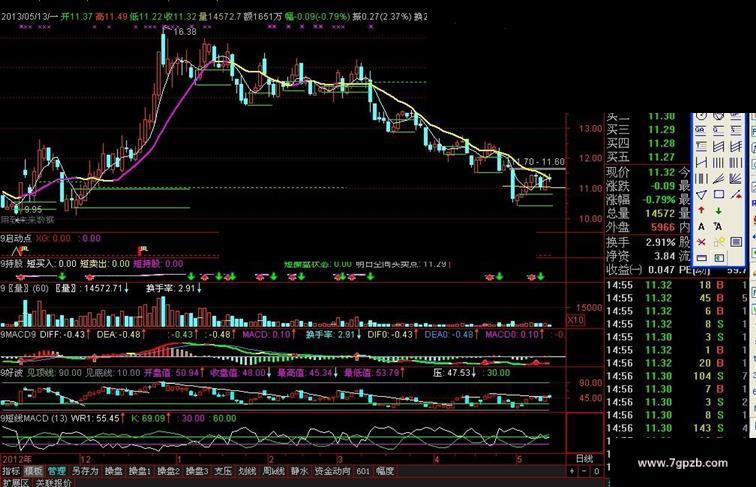The image size is (756, 487).
Task: Open the 幅度 amplitude tab
Action: [x=385, y=471]
